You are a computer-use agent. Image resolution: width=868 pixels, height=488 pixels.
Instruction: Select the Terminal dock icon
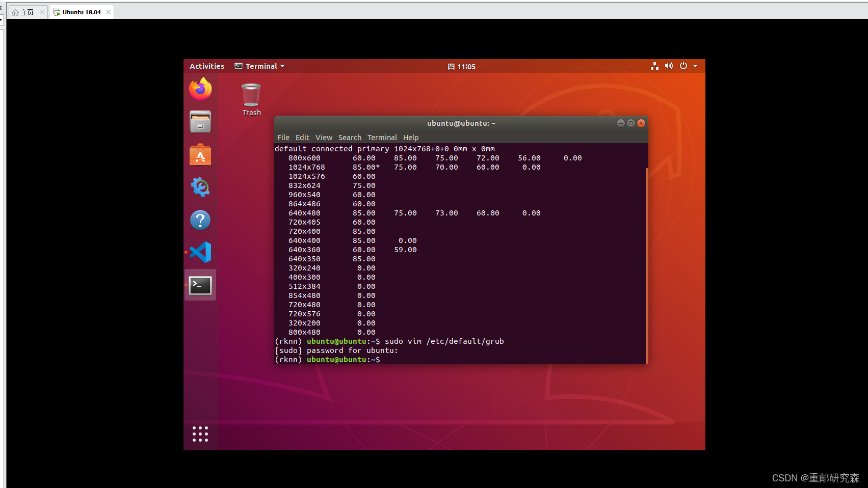(200, 285)
